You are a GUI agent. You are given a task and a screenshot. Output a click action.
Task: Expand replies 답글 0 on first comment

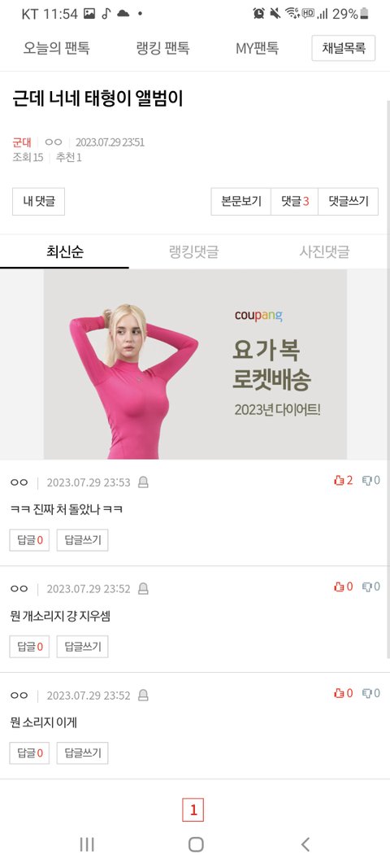pyautogui.click(x=29, y=540)
